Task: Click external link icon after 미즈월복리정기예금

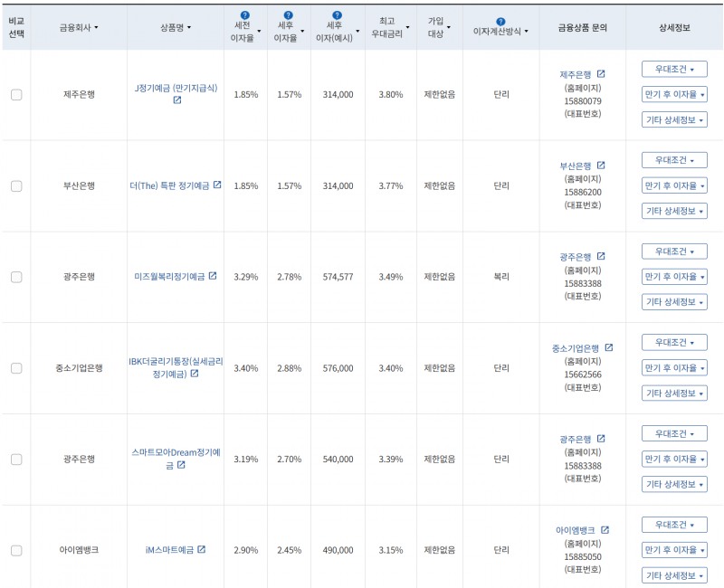Action: tap(213, 276)
